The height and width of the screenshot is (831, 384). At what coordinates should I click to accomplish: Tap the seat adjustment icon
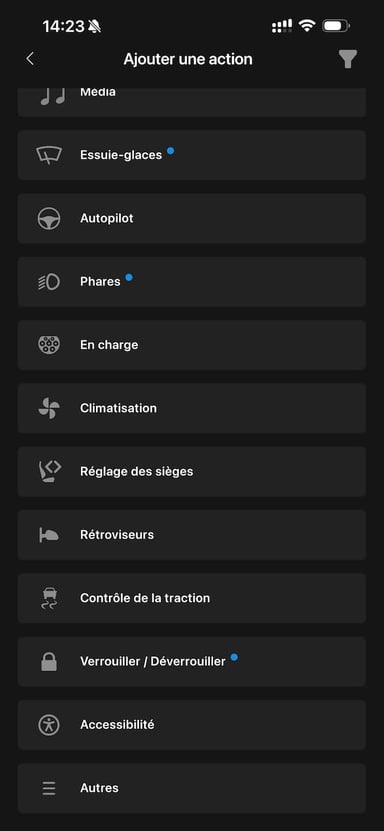point(50,472)
